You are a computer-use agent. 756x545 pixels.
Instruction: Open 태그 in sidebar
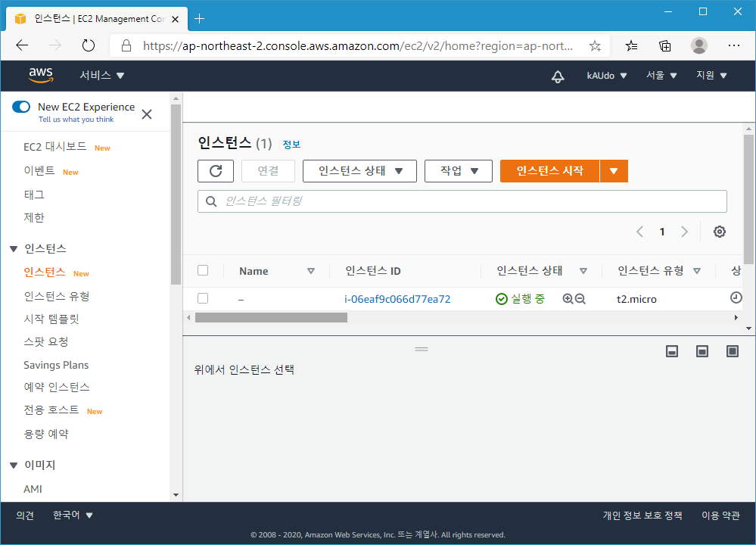click(x=34, y=195)
